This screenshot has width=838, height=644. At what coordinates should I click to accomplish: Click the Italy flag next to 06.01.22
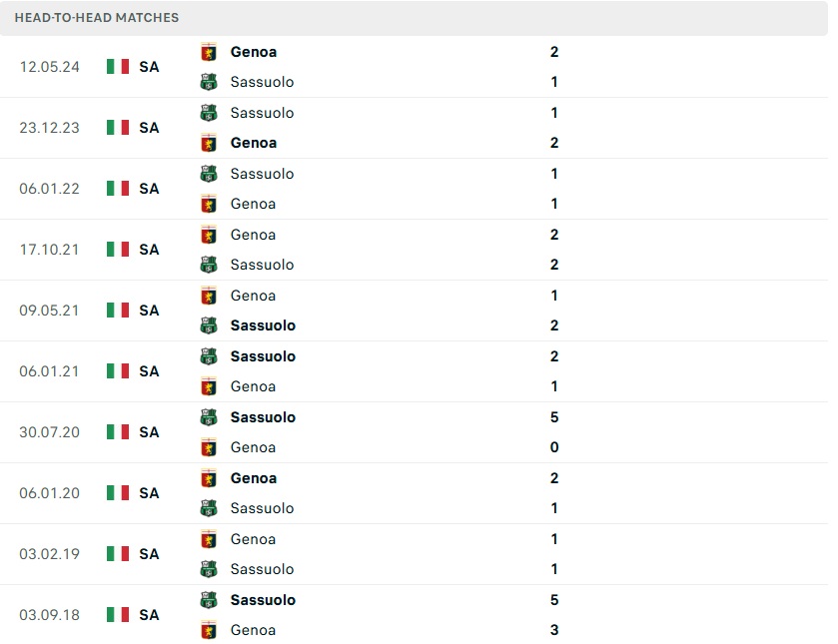click(x=116, y=189)
